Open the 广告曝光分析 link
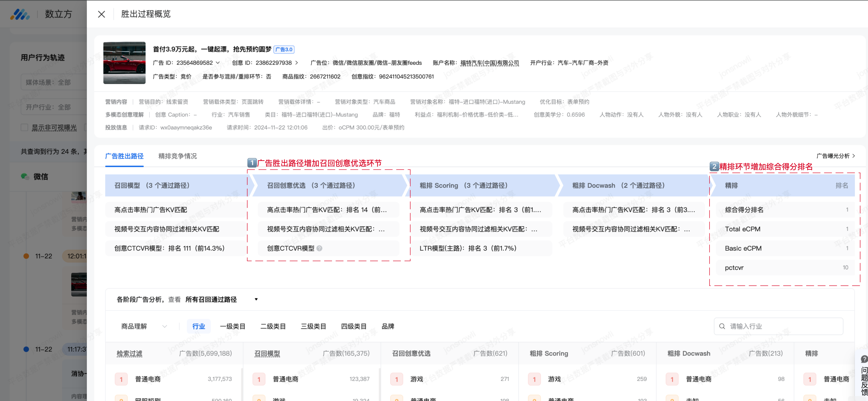The width and height of the screenshot is (868, 401). (x=836, y=156)
